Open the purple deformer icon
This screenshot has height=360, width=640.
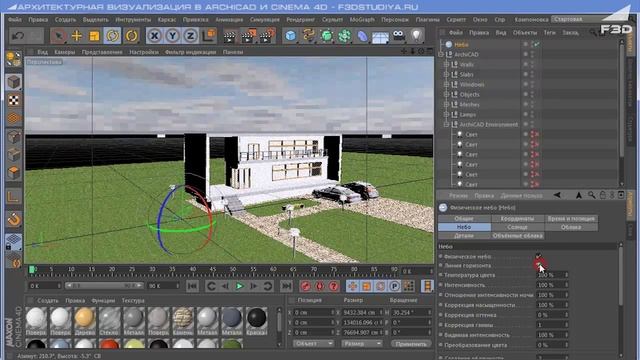point(362,36)
